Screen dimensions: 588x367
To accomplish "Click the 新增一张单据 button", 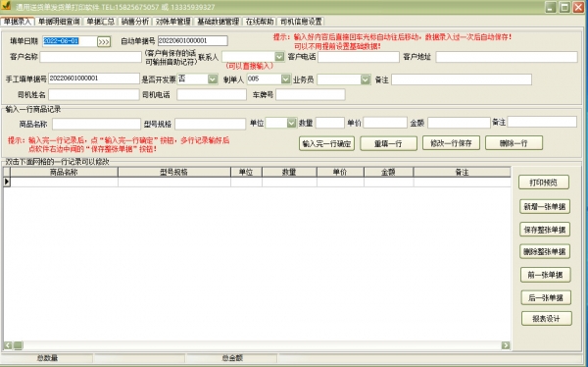I will 545,207.
